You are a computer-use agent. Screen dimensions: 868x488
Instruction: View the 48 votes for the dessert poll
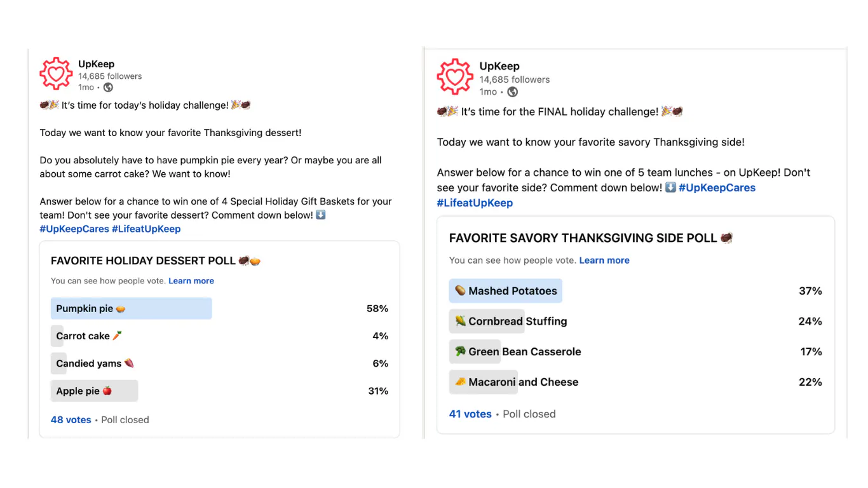tap(71, 419)
